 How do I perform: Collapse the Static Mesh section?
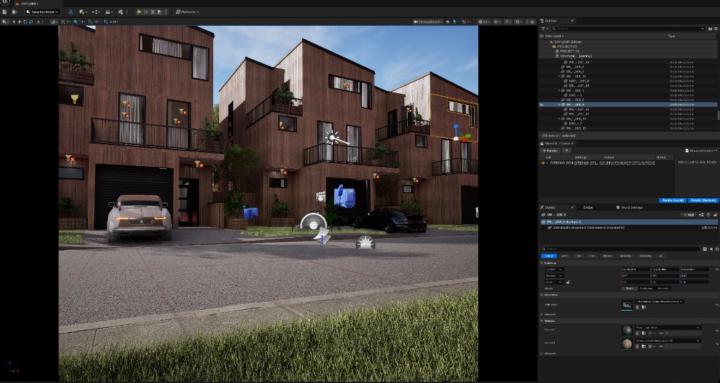(541, 295)
